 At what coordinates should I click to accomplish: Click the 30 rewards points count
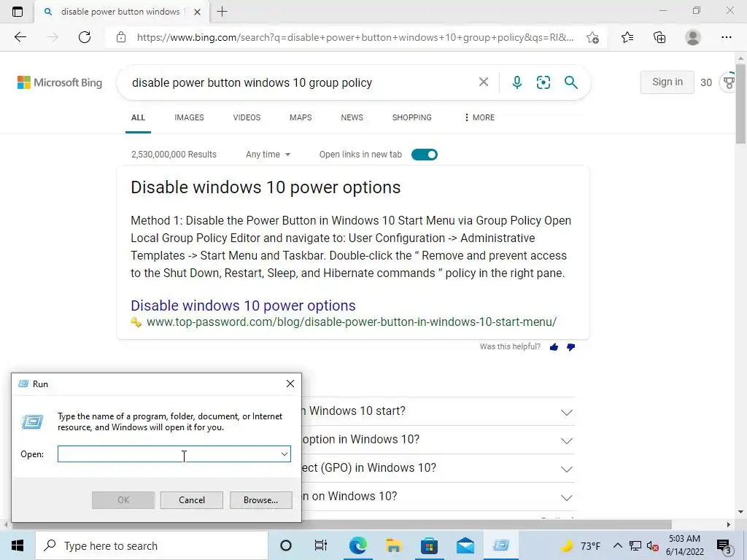click(706, 82)
